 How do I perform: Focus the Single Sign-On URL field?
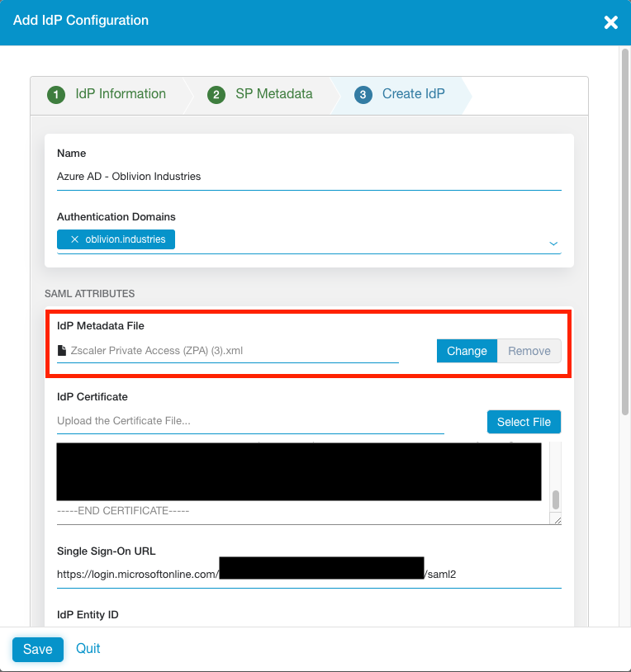point(309,574)
